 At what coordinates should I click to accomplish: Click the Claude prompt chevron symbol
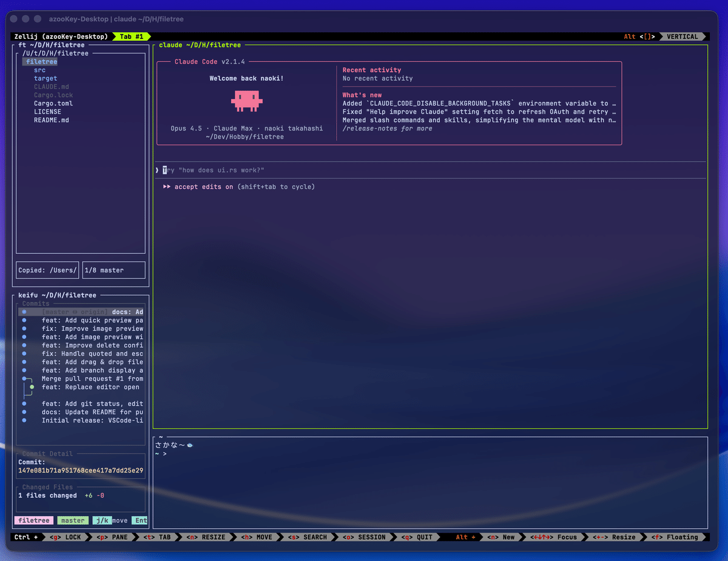pos(157,171)
